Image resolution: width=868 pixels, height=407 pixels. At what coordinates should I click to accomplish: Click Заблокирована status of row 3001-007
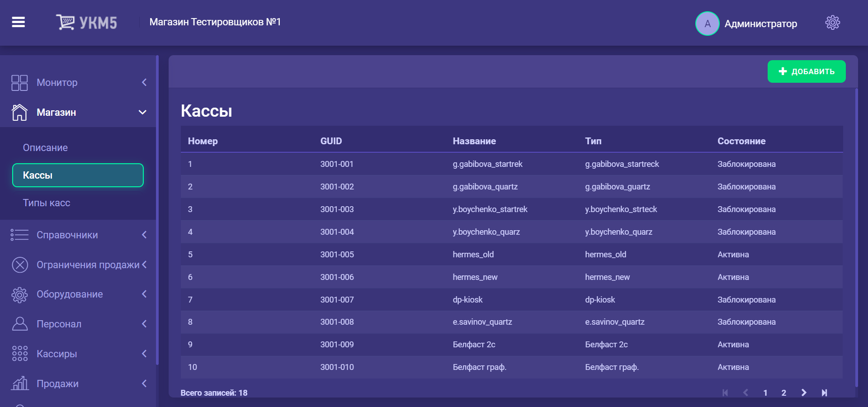pyautogui.click(x=746, y=300)
